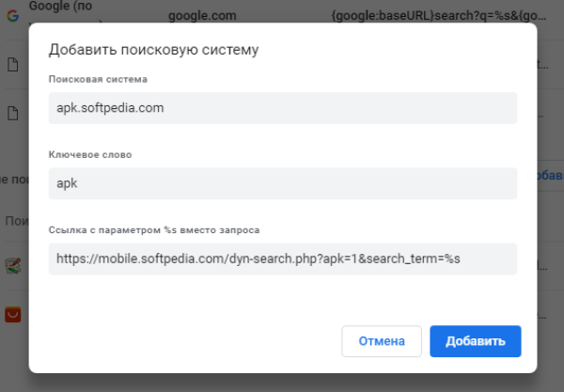Focus the field containing apk.softpedia.com
Viewport: 564px width, 392px height.
click(282, 108)
